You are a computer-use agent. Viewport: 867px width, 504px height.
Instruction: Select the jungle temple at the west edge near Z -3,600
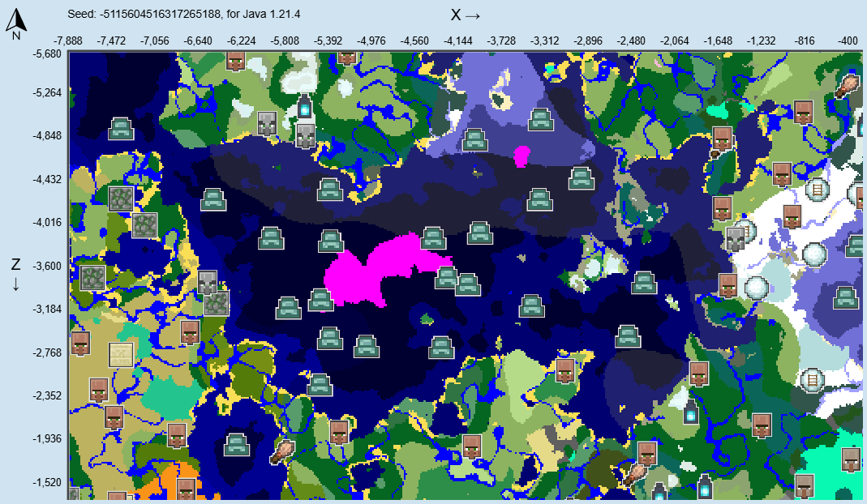[x=93, y=278]
